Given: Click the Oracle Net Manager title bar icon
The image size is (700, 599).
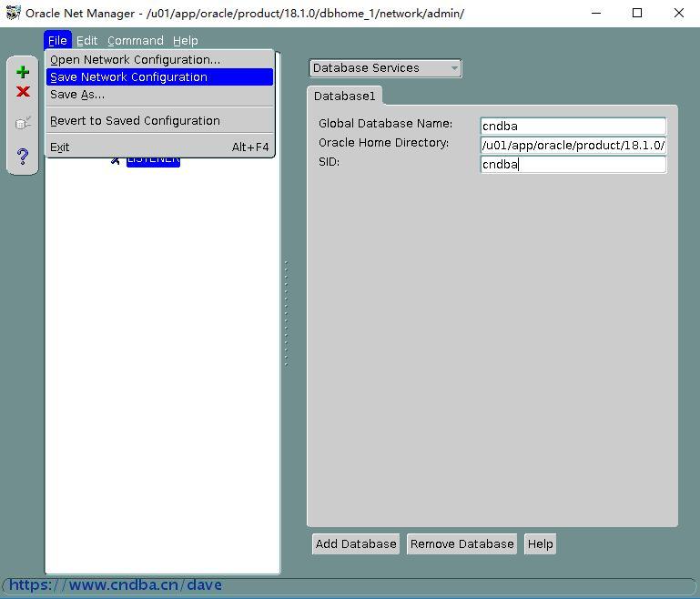Looking at the screenshot, I should point(14,13).
